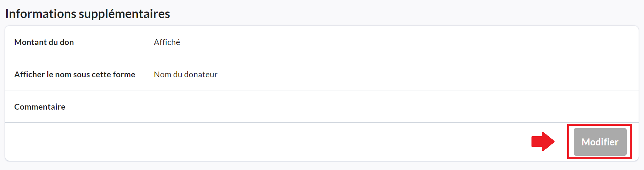Click the word "sous" in the second row label
The image size is (644, 170).
pos(81,75)
